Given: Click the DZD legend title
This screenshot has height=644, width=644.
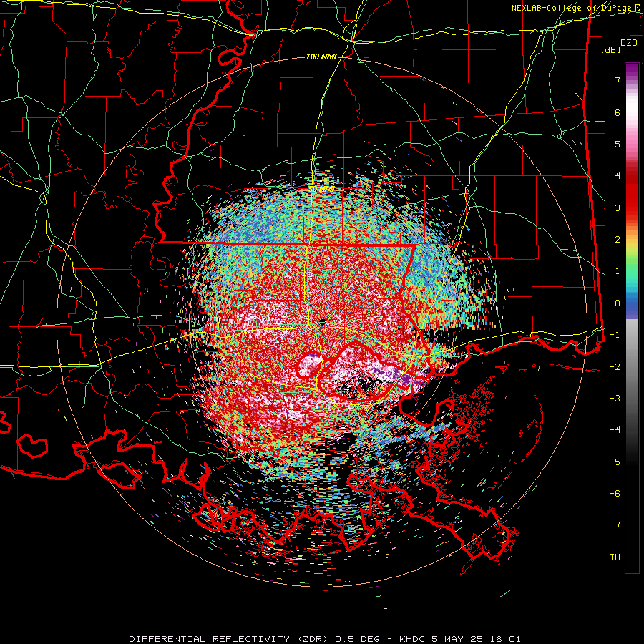Looking at the screenshot, I should (x=628, y=43).
